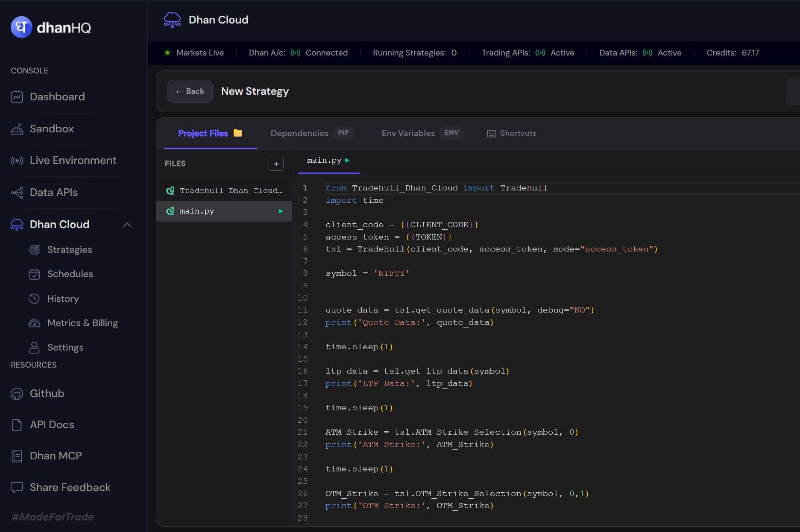800x532 pixels.
Task: Switch to the Project Files tab
Action: pos(210,133)
